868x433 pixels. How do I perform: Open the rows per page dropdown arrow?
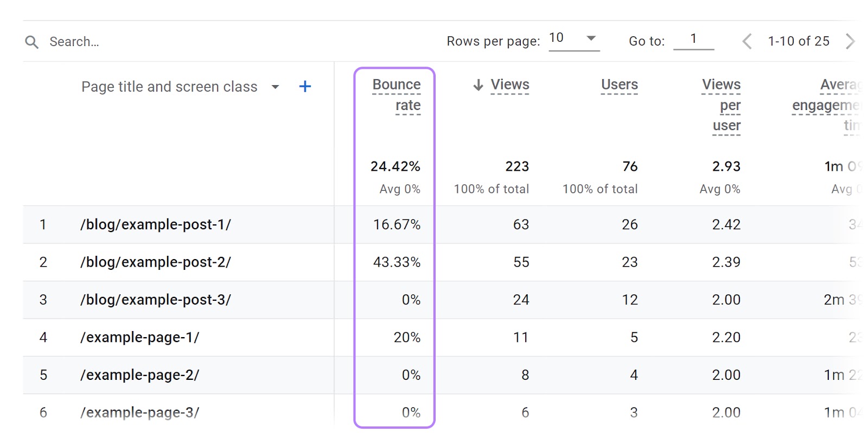click(591, 38)
